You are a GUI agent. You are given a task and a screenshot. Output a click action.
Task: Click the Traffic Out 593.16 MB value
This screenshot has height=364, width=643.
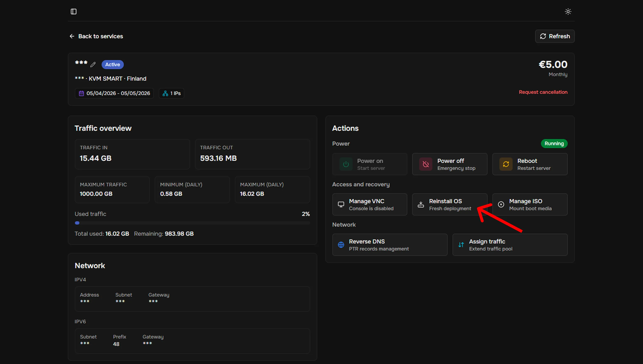point(218,158)
